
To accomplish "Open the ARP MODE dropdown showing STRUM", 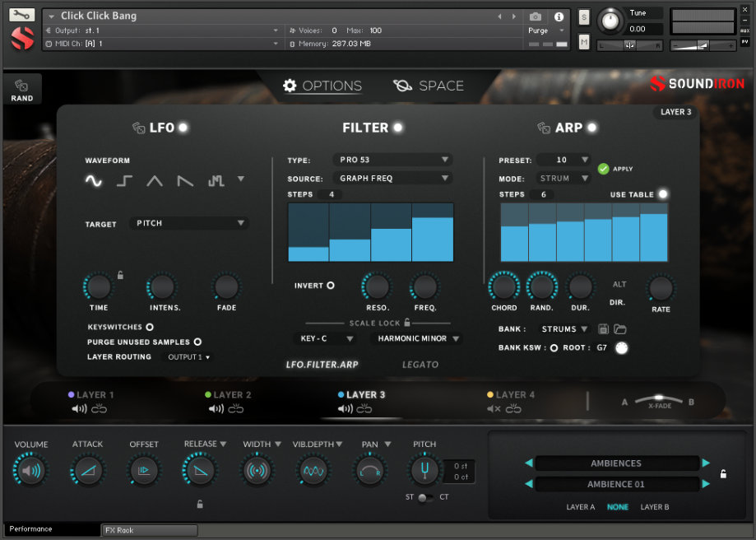I will [564, 178].
